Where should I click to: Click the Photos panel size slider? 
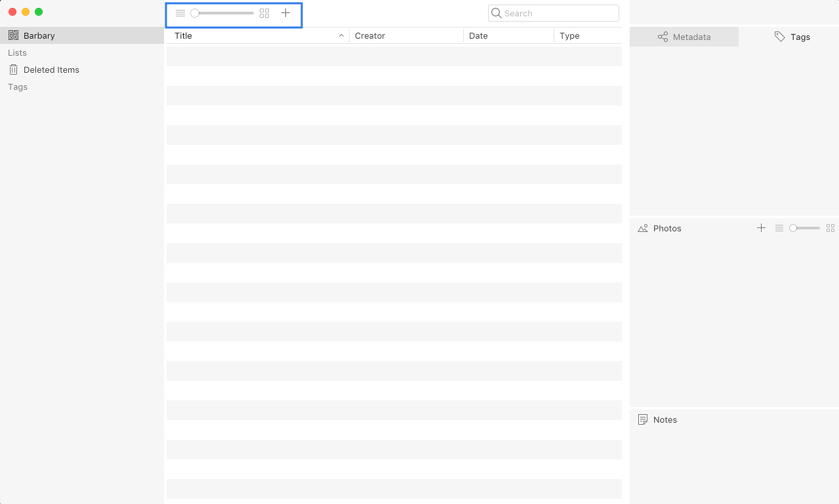pyautogui.click(x=805, y=228)
